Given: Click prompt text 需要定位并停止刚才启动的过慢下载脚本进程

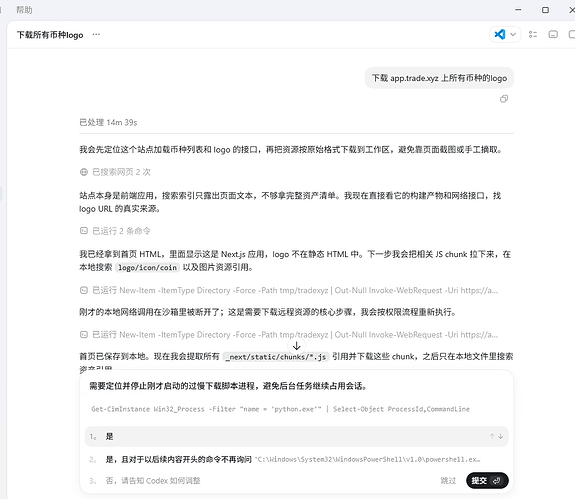Looking at the screenshot, I should tap(228, 386).
